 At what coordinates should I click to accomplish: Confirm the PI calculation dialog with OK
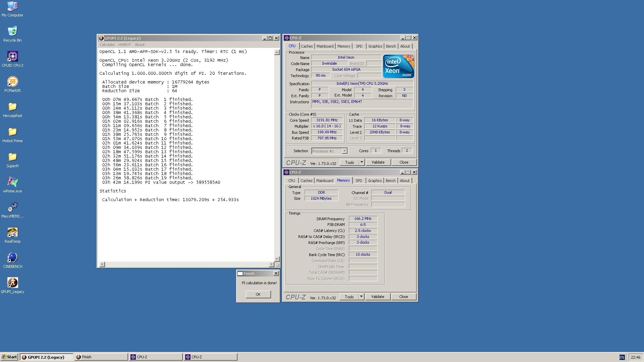[258, 294]
